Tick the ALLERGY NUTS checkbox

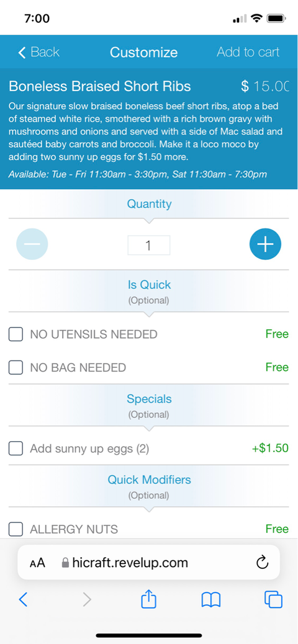[16, 529]
